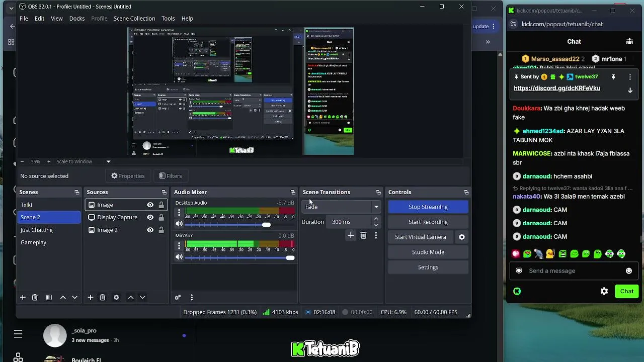Mute the Mic/Aux channel
Screen dimensions: 644x362
pyautogui.click(x=179, y=257)
